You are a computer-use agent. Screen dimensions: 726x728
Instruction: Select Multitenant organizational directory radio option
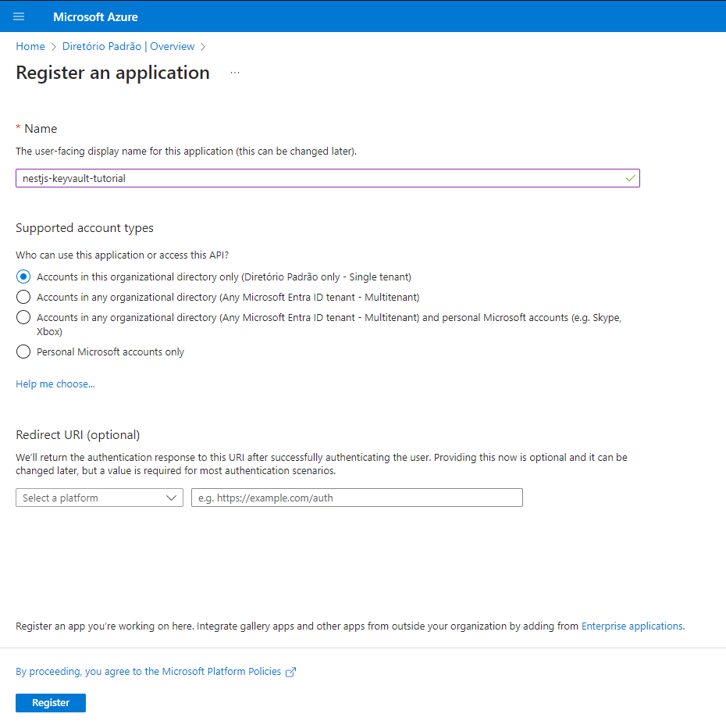pos(23,297)
